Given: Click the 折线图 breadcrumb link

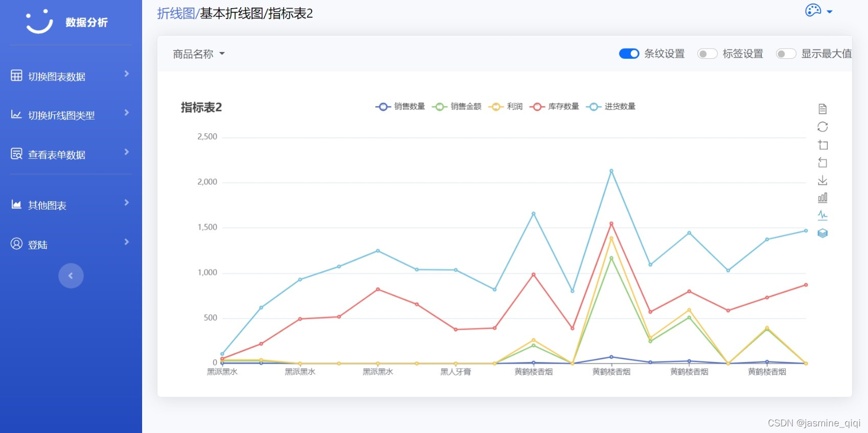Looking at the screenshot, I should 176,13.
